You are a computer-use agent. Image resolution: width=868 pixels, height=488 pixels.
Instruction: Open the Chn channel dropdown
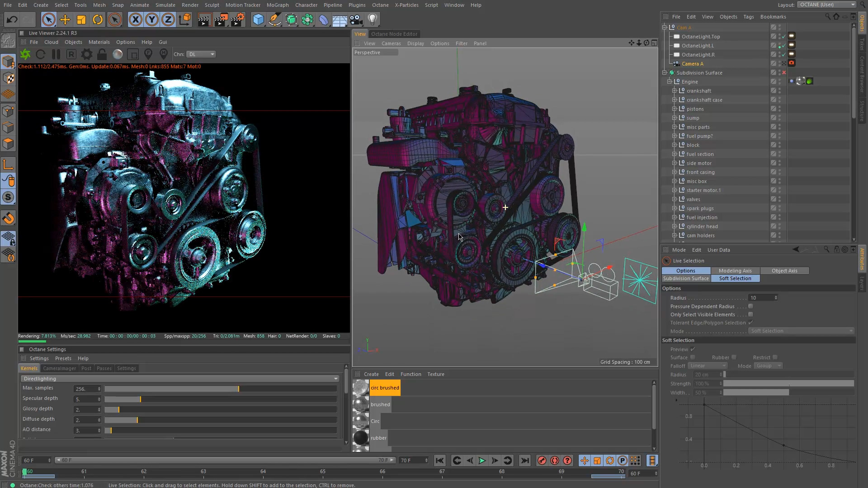tap(202, 54)
